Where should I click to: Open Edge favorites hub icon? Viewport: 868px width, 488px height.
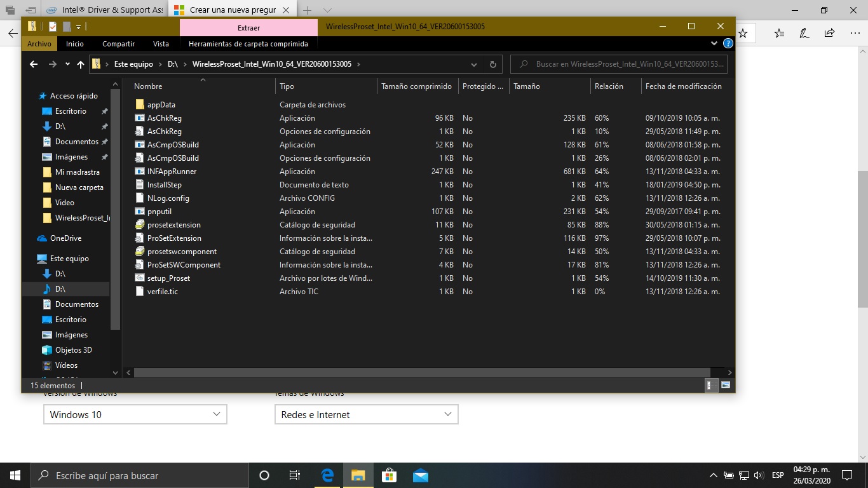click(x=779, y=33)
